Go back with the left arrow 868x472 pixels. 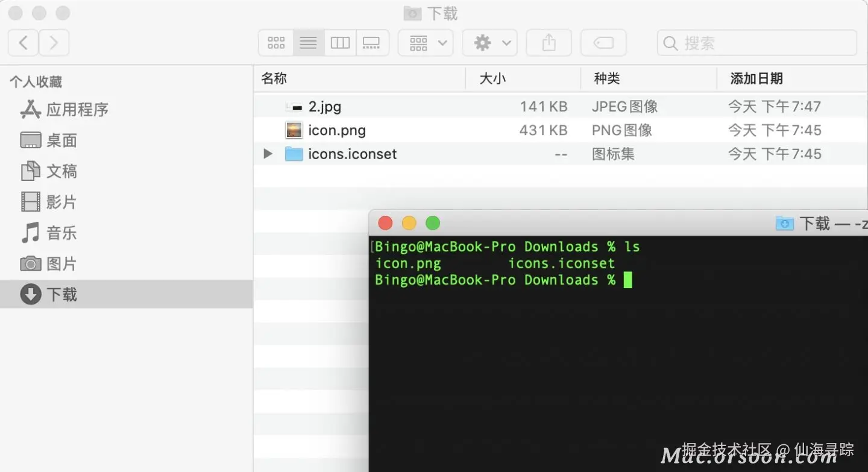coord(24,43)
